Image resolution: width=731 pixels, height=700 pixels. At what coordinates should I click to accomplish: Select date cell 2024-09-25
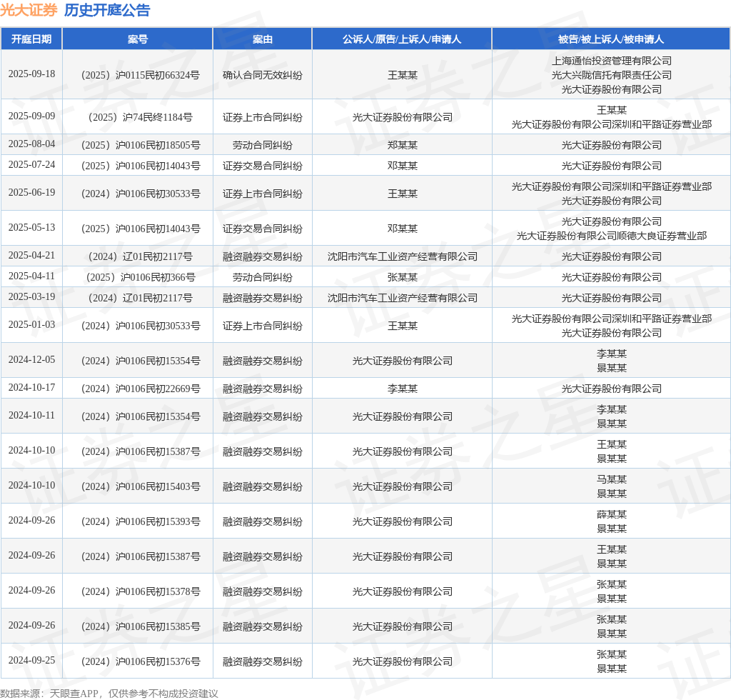pyautogui.click(x=31, y=661)
